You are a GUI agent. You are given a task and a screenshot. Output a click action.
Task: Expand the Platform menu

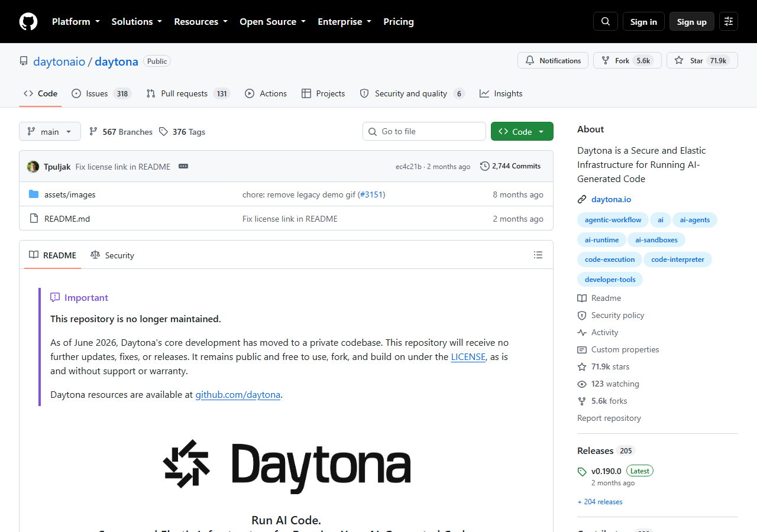point(76,21)
